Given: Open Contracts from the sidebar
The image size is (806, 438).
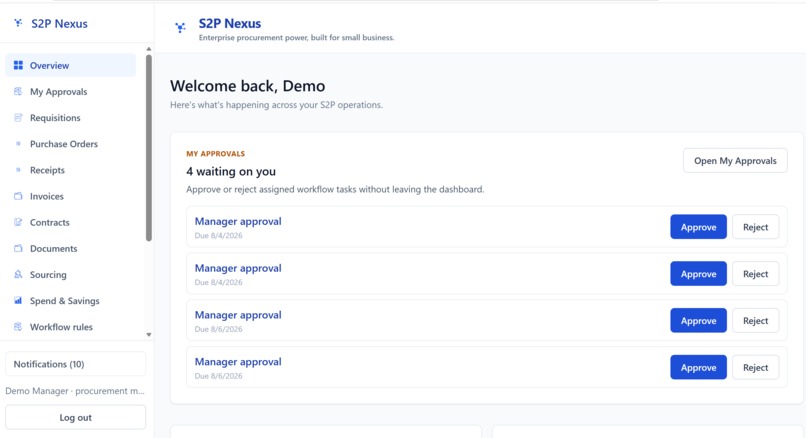Looking at the screenshot, I should pyautogui.click(x=71, y=222).
